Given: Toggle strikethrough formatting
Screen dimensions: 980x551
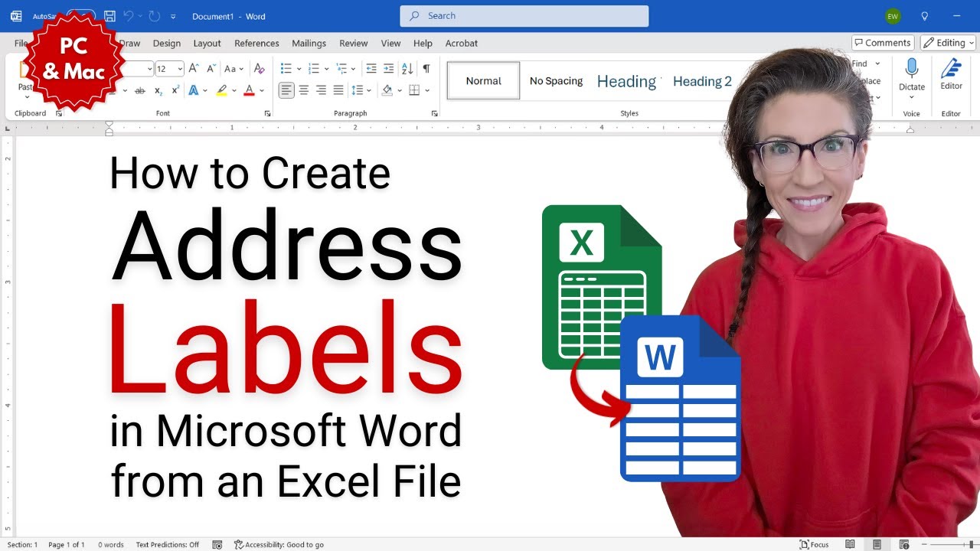Looking at the screenshot, I should (140, 90).
